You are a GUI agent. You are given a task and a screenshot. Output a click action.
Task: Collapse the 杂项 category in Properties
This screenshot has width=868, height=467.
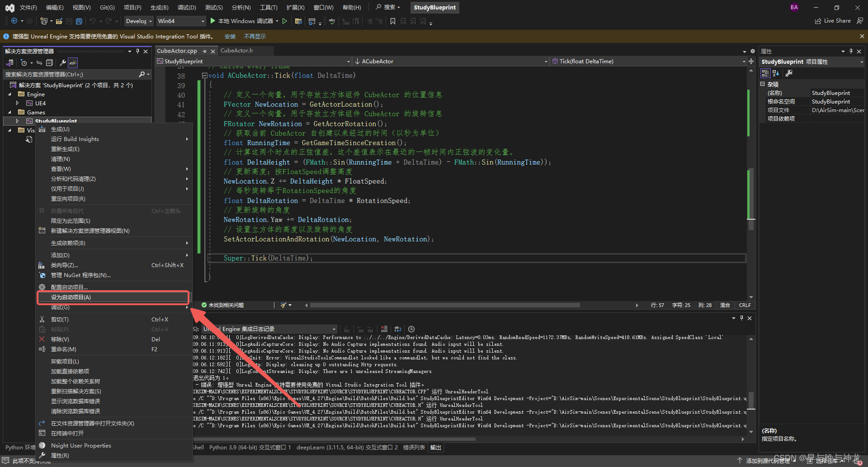pyautogui.click(x=762, y=84)
